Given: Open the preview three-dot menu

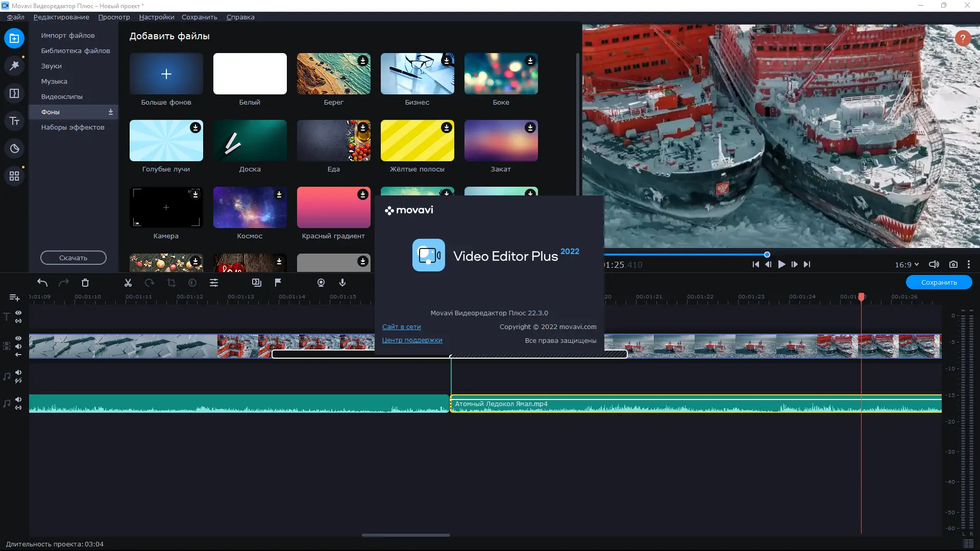Looking at the screenshot, I should tap(969, 264).
